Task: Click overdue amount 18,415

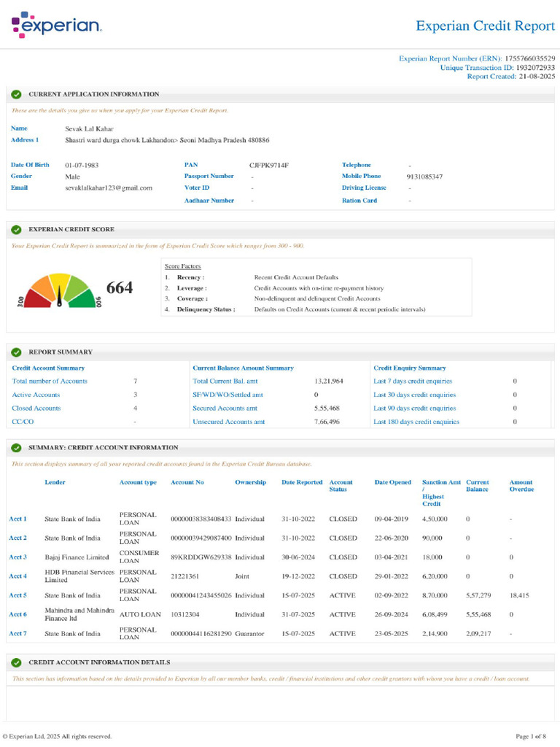Action: point(519,595)
